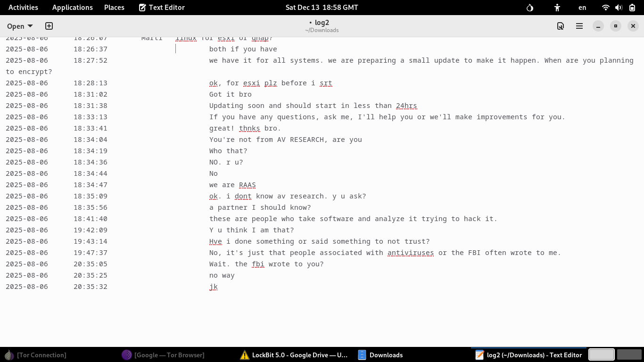Expand the Open dropdown in gedit
The height and width of the screenshot is (362, 644).
pos(19,26)
